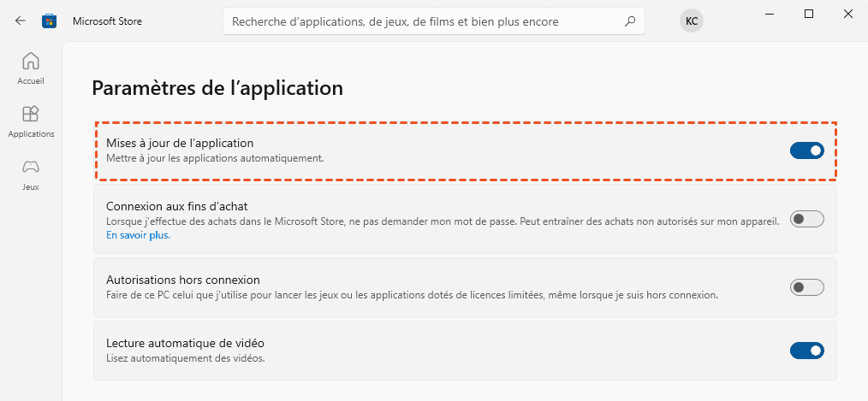The width and height of the screenshot is (868, 401).
Task: Enable Connexion aux fins d'achat toggle
Action: [806, 219]
